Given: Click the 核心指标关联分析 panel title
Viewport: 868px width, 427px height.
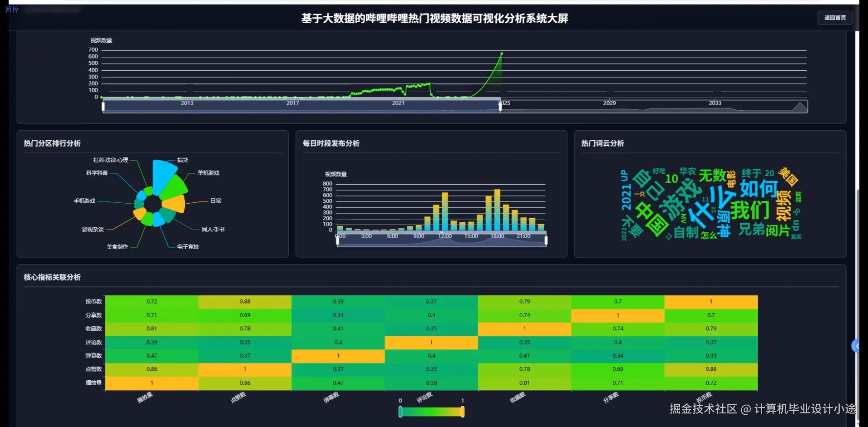Looking at the screenshot, I should pos(52,277).
